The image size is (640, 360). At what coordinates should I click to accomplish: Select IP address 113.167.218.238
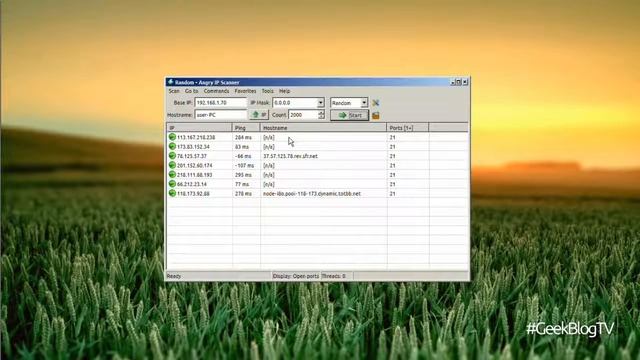coord(196,138)
